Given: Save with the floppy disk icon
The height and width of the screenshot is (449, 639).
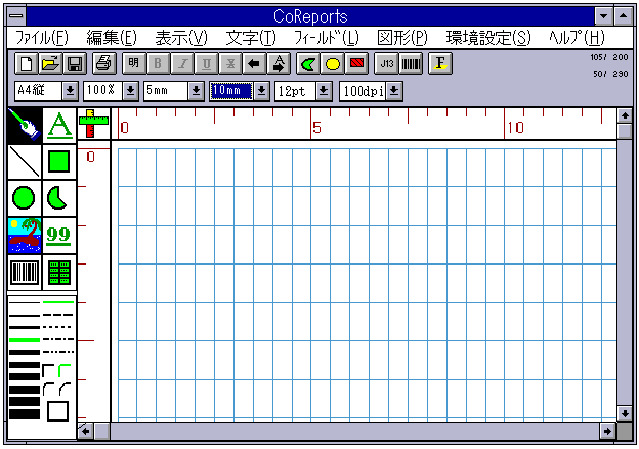Looking at the screenshot, I should click(x=75, y=64).
